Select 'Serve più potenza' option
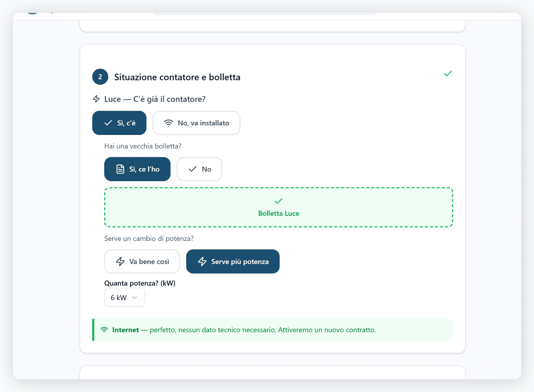Screen dimensions: 534x392 233,262
